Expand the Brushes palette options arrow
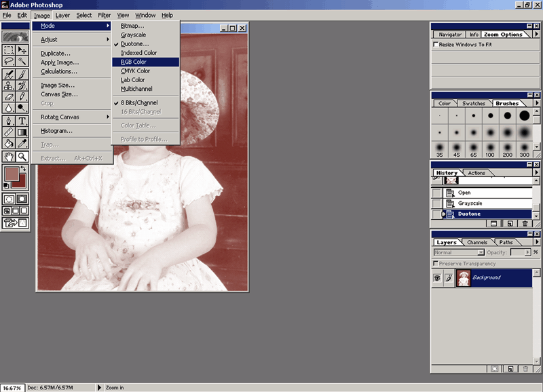 point(536,104)
